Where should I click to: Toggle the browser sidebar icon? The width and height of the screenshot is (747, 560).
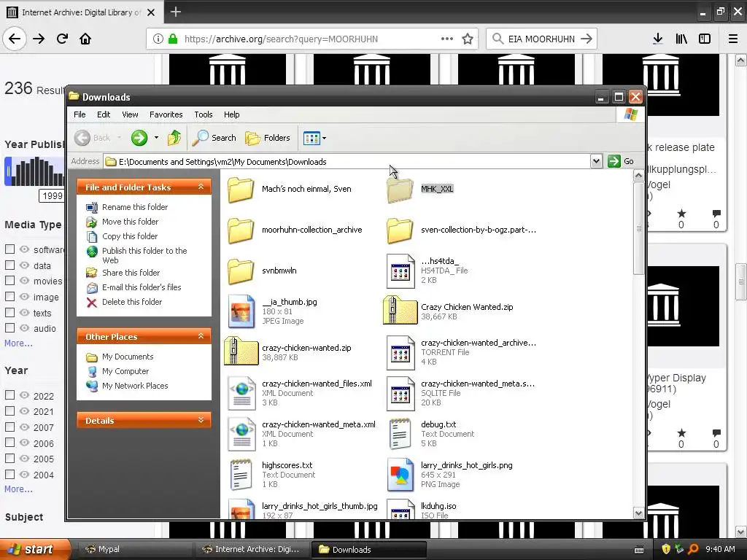pos(705,39)
